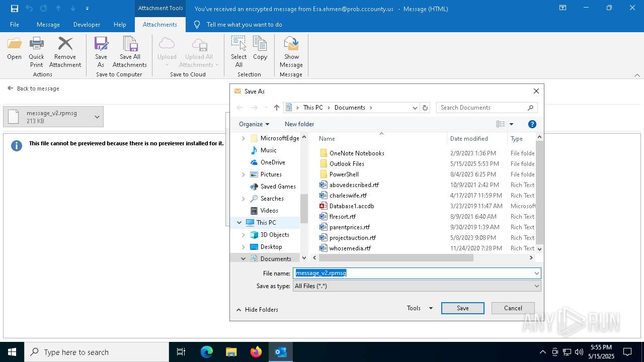Click the Up folder arrow in Save As dialog

277,108
